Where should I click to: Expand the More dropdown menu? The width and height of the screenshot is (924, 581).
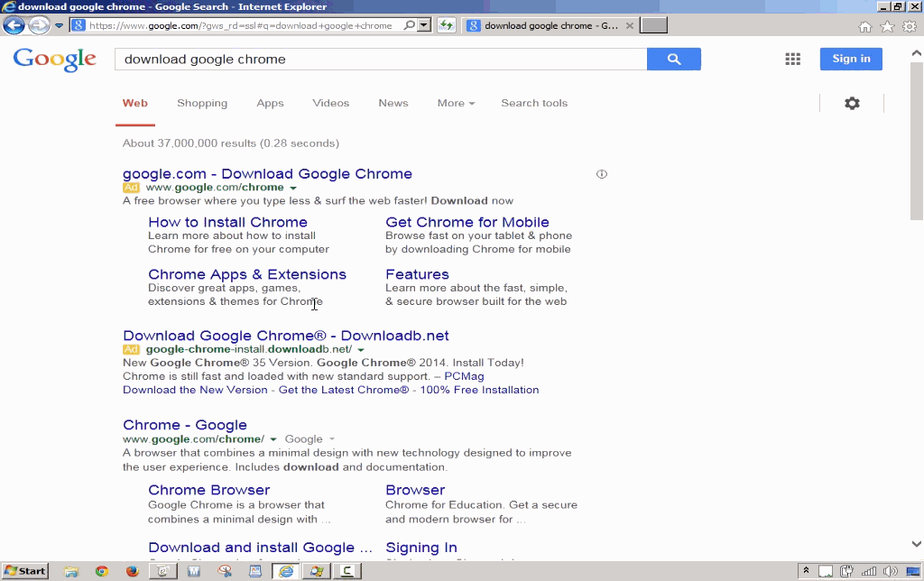point(456,103)
